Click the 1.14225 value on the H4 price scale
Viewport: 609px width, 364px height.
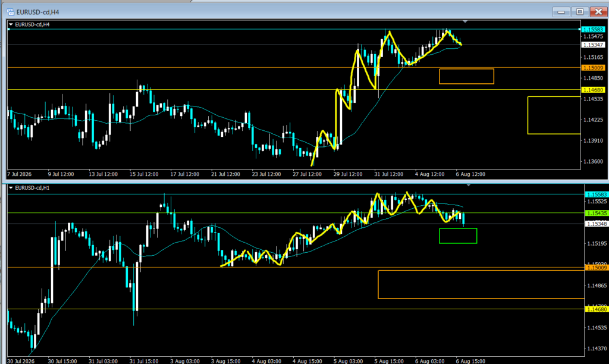[x=593, y=120]
